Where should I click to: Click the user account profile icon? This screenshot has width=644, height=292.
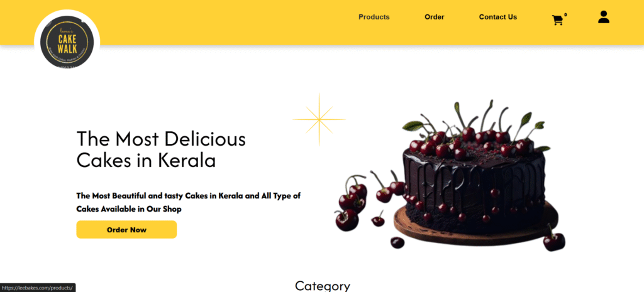point(603,17)
